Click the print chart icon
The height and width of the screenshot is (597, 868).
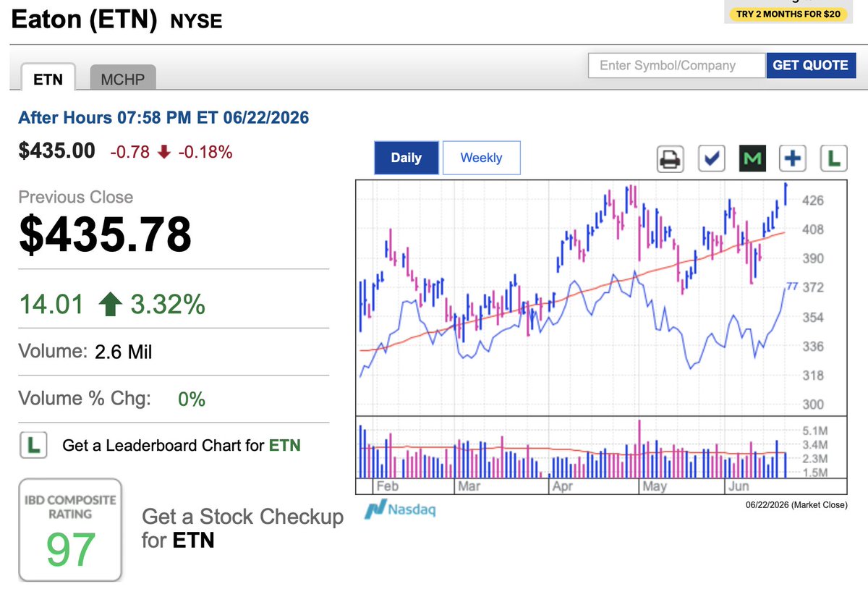(671, 159)
